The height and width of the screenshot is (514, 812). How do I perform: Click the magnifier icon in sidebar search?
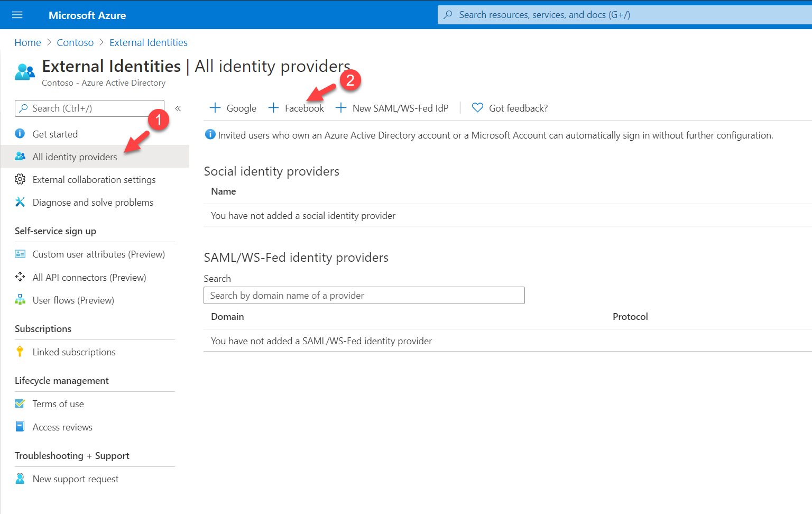[23, 108]
